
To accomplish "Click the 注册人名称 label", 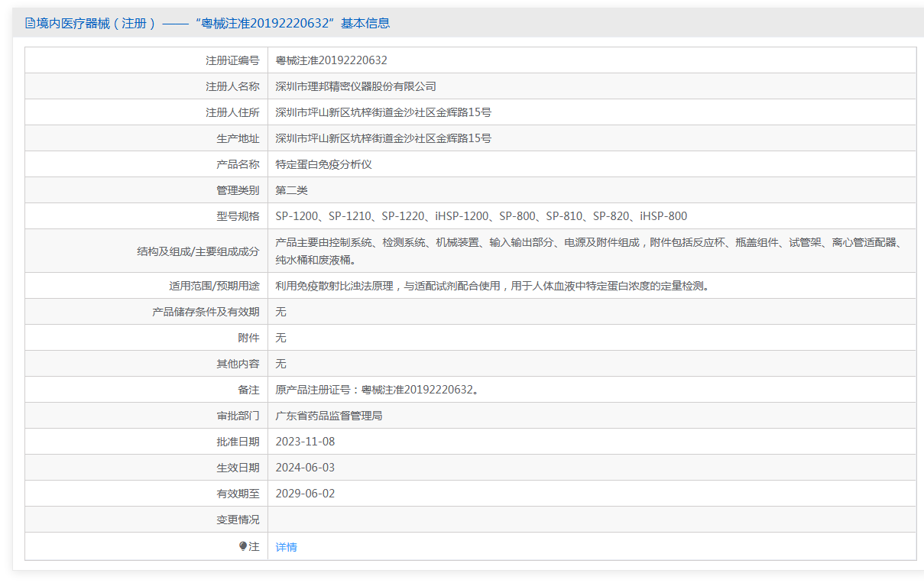I will coord(232,86).
